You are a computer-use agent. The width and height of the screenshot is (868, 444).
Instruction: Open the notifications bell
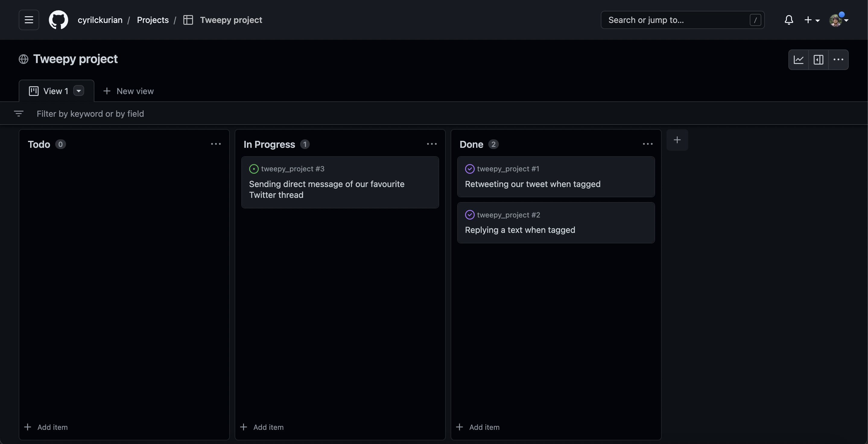(788, 20)
